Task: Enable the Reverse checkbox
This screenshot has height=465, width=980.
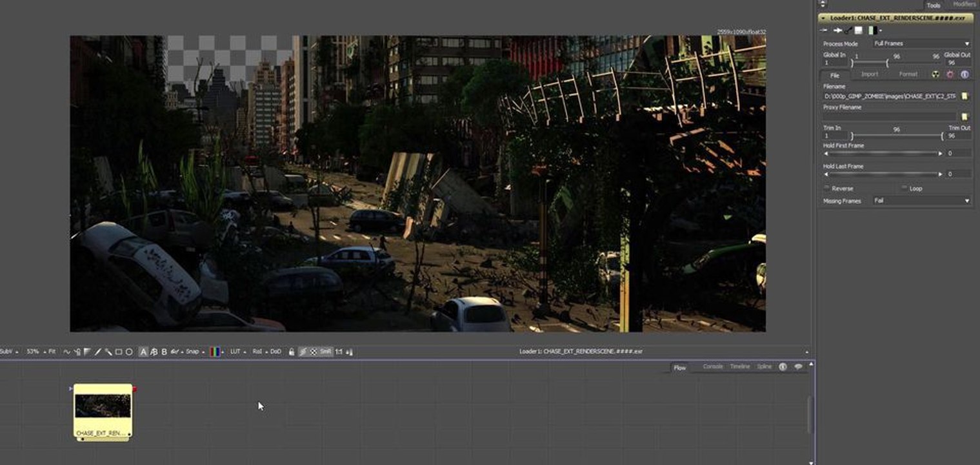Action: tap(827, 188)
